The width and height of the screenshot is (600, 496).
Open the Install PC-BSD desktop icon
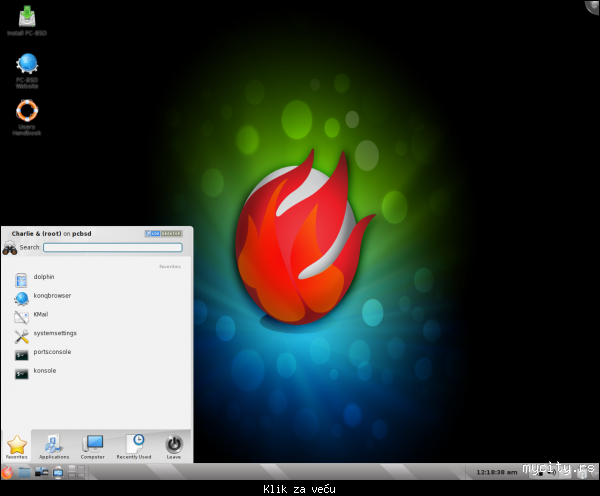27,21
